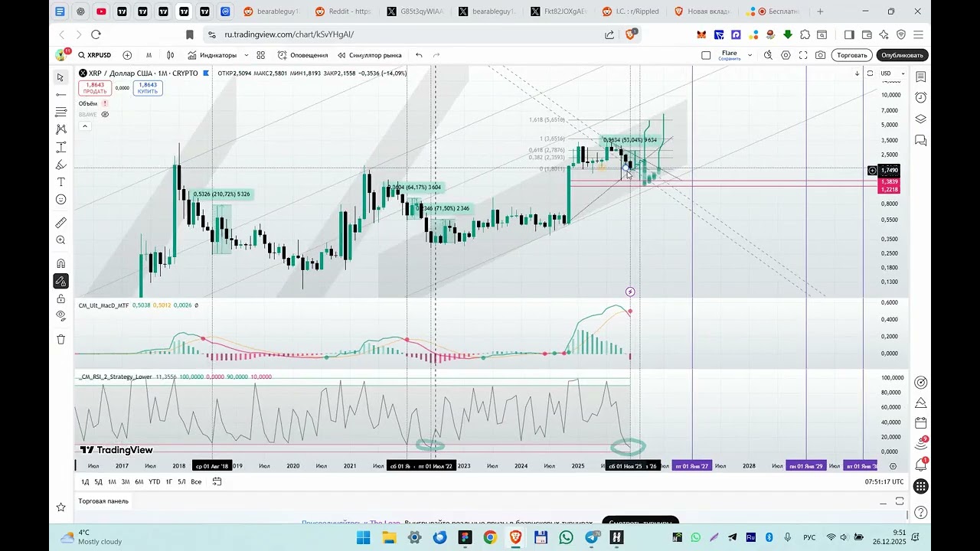Open chart time-scale settings gear at bottom right
The height and width of the screenshot is (551, 980).
(893, 466)
